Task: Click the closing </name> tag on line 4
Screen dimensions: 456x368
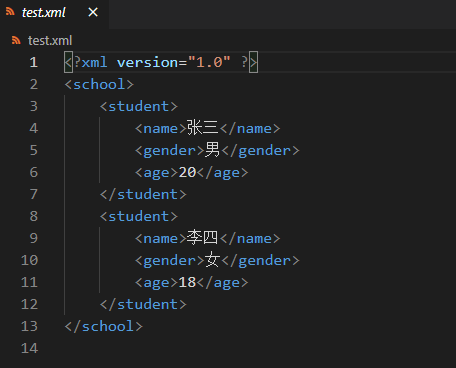Action: click(x=250, y=128)
